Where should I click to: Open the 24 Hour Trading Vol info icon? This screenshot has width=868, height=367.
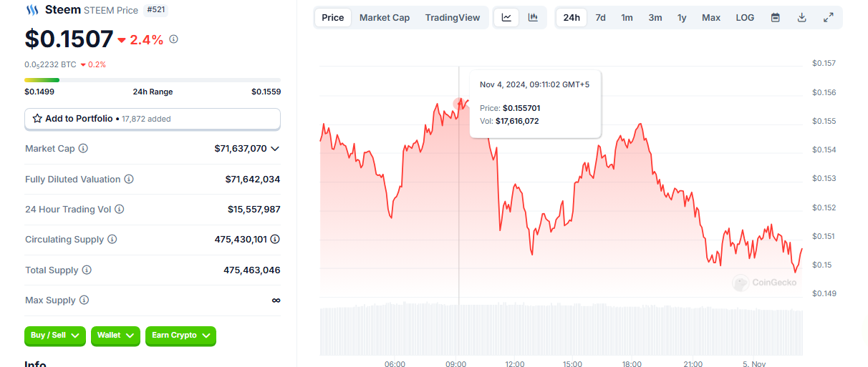pos(120,209)
